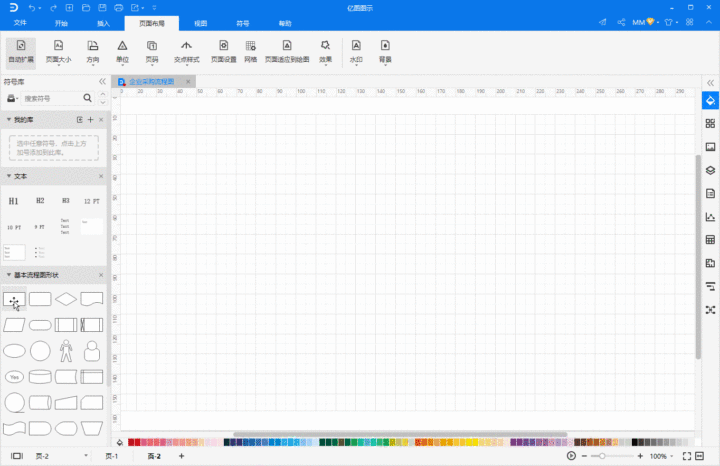The image size is (720, 466).
Task: Switch to the 开始 home tab
Action: coord(61,23)
